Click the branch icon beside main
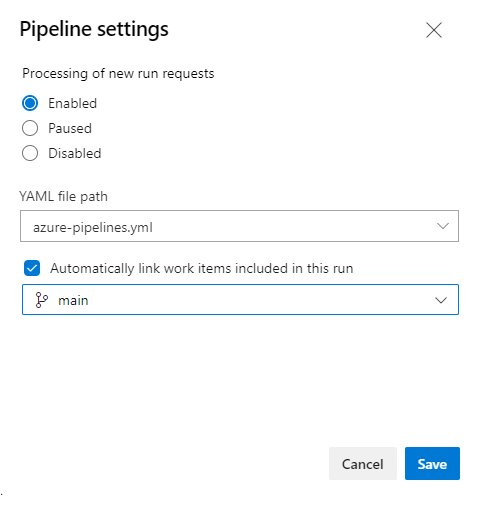Image resolution: width=477 pixels, height=509 pixels. pyautogui.click(x=41, y=300)
